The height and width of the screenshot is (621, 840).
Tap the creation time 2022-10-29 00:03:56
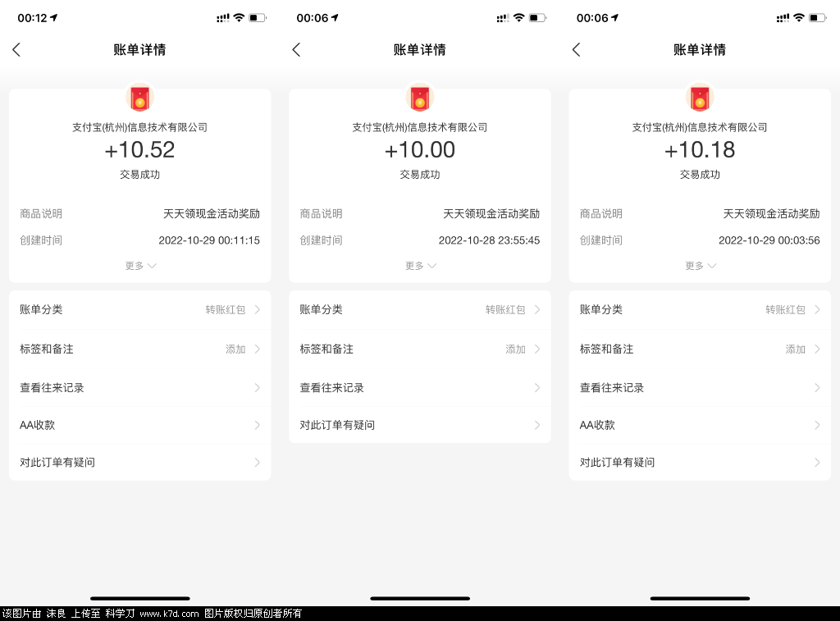point(769,240)
